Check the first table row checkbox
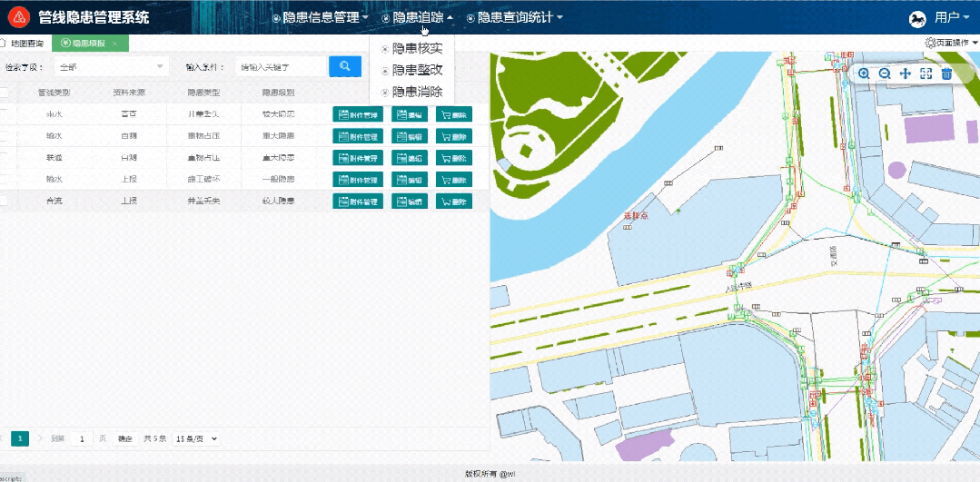980x482 pixels. point(4,114)
